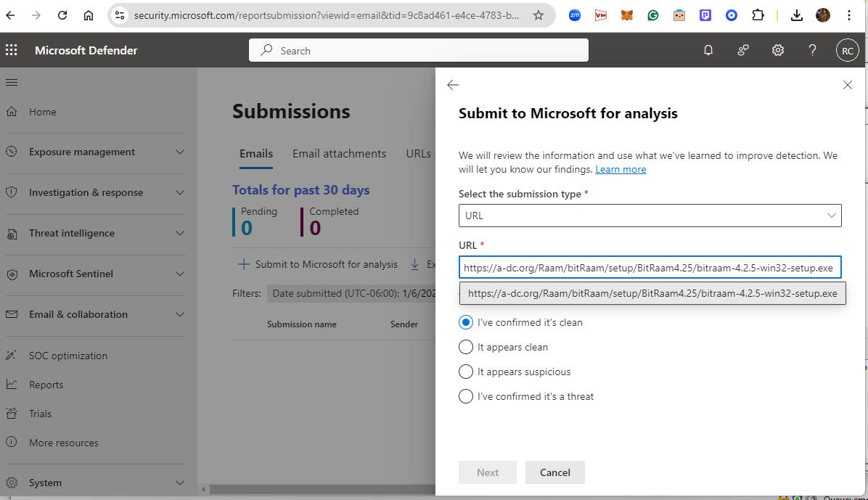Click the Date submitted filter chip
The height and width of the screenshot is (500, 868).
coord(352,293)
